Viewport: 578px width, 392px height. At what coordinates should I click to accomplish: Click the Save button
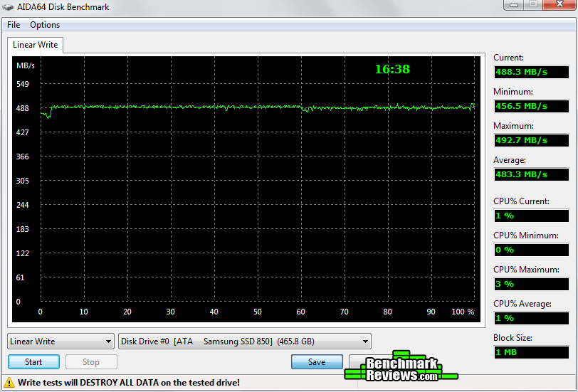(317, 362)
